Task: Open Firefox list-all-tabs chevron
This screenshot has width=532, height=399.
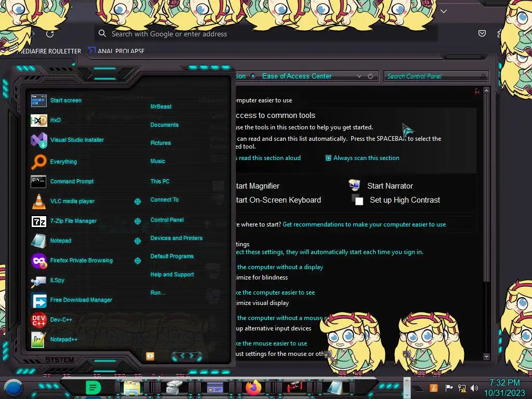Action: [443, 11]
